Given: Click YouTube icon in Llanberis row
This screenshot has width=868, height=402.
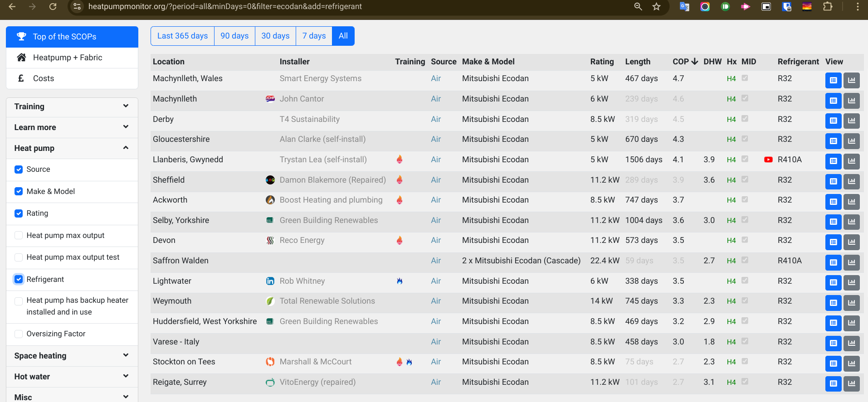Looking at the screenshot, I should [x=768, y=160].
